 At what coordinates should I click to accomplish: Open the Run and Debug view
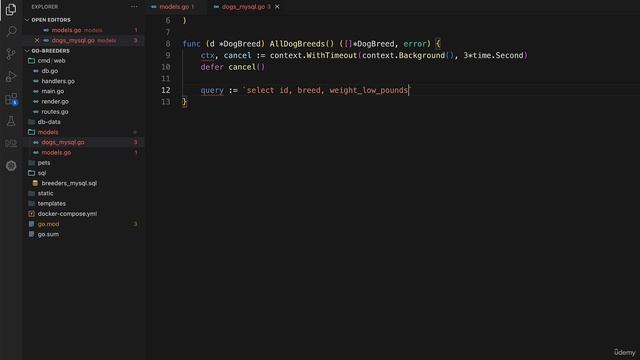11,76
